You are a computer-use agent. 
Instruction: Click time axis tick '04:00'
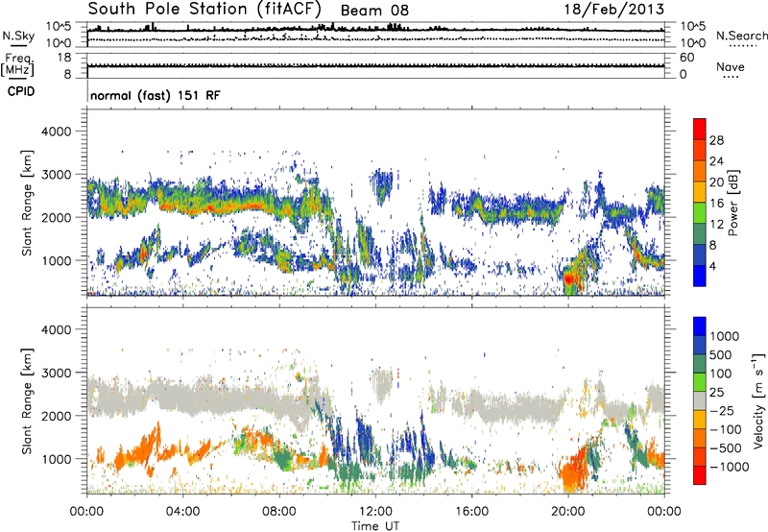182,512
